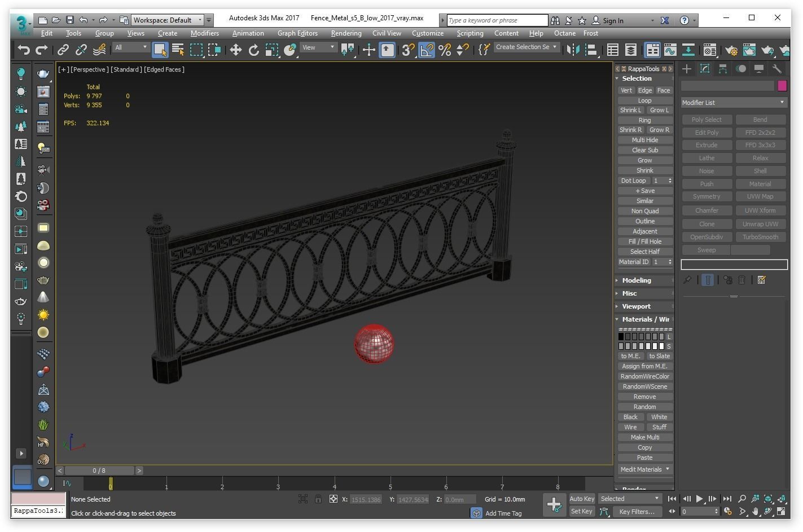Toggle Absolute/Offset transform type-in mode

pyautogui.click(x=334, y=499)
